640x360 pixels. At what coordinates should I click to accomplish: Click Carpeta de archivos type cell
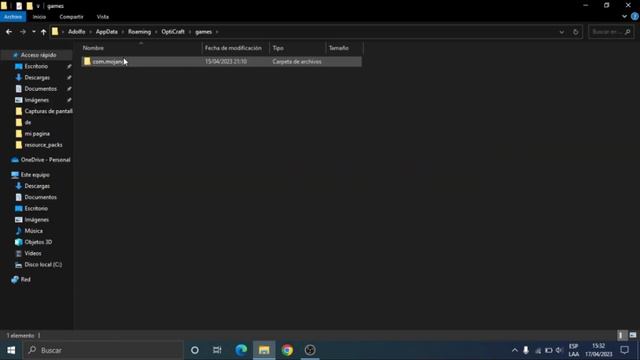pyautogui.click(x=297, y=62)
